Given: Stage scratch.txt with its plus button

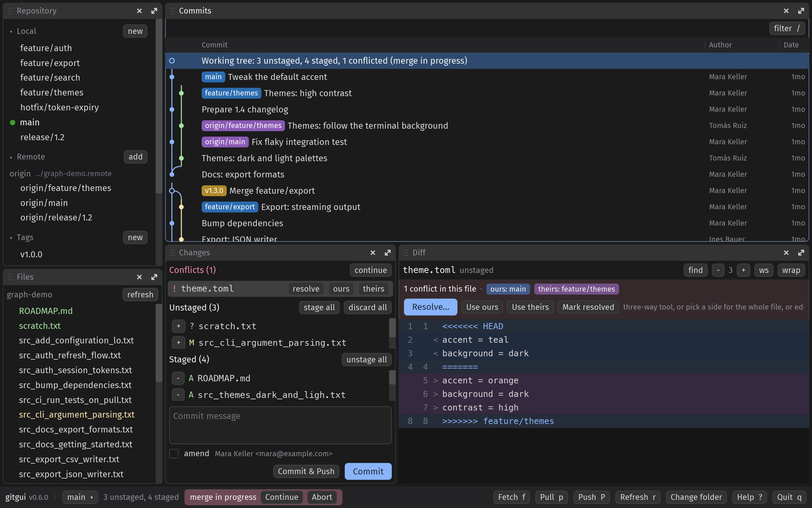Looking at the screenshot, I should [179, 326].
